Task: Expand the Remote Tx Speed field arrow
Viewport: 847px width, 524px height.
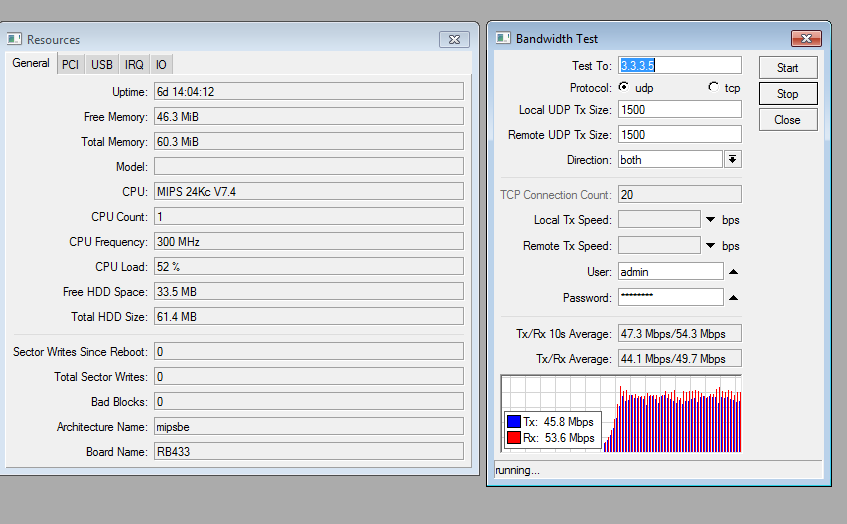Action: tap(711, 246)
